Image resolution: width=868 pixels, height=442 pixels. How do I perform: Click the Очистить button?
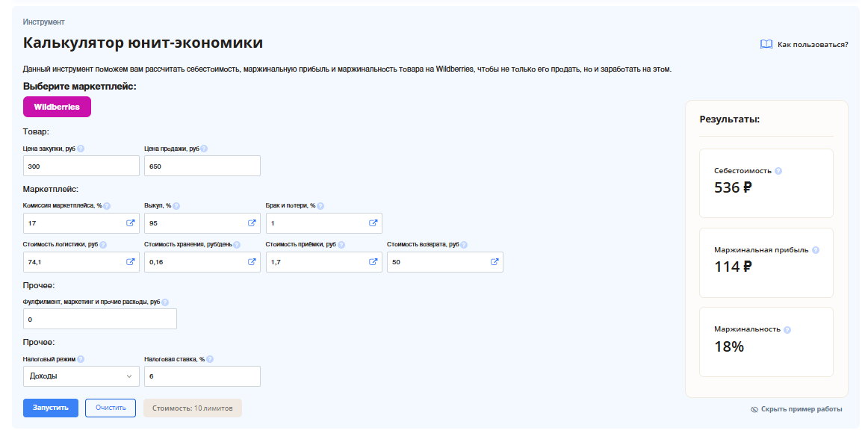pyautogui.click(x=111, y=408)
